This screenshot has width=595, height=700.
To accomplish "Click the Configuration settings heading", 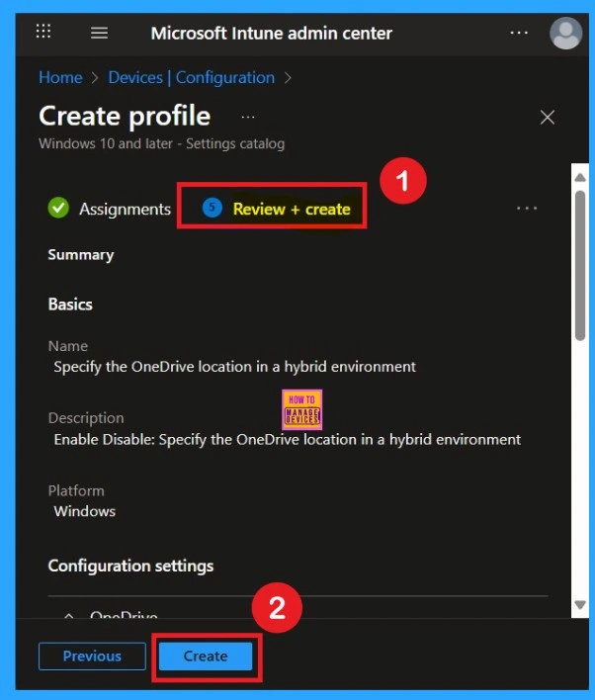I will coord(130,567).
